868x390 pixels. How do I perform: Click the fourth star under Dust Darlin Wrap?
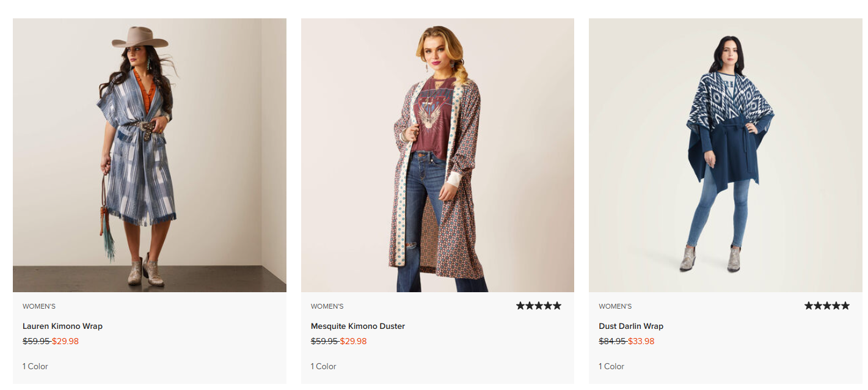click(836, 304)
